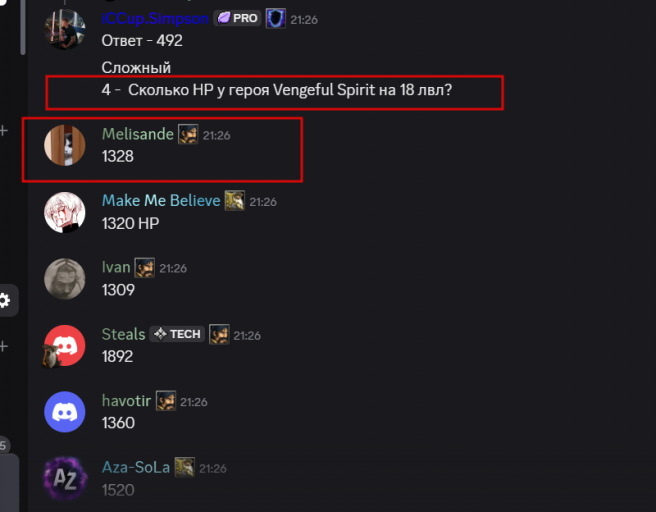
Task: Open Make Me Believe's anime avatar
Action: coord(65,212)
